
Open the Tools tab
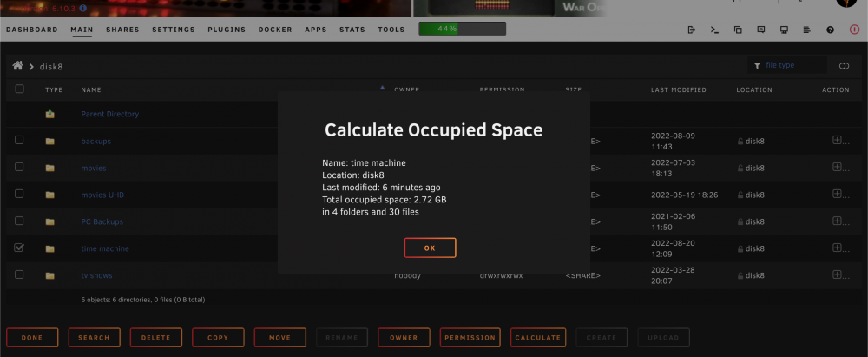[x=391, y=30]
